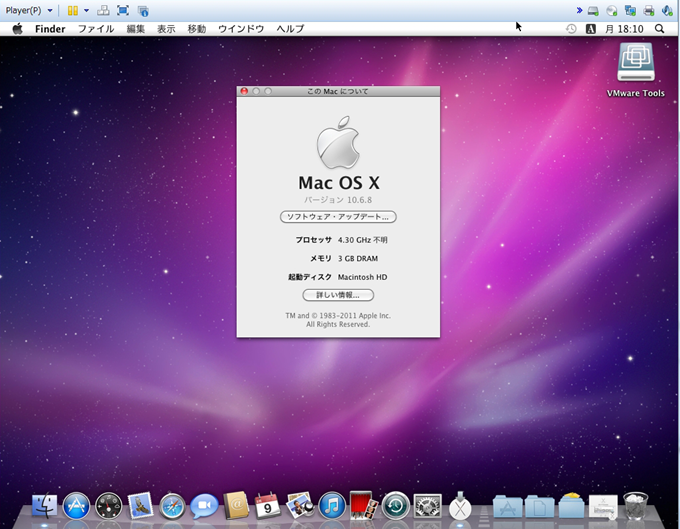Open iChat from the Dock
This screenshot has height=529, width=680.
coord(204,506)
